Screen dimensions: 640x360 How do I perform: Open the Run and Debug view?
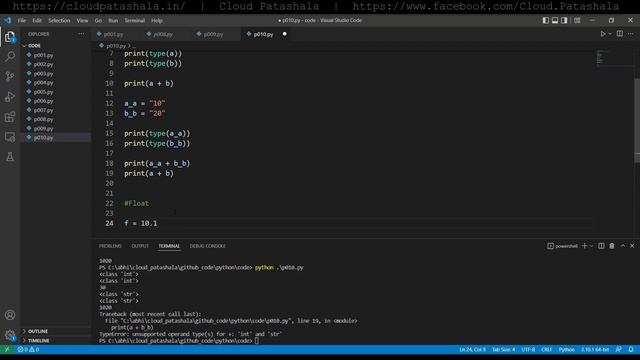[x=10, y=97]
